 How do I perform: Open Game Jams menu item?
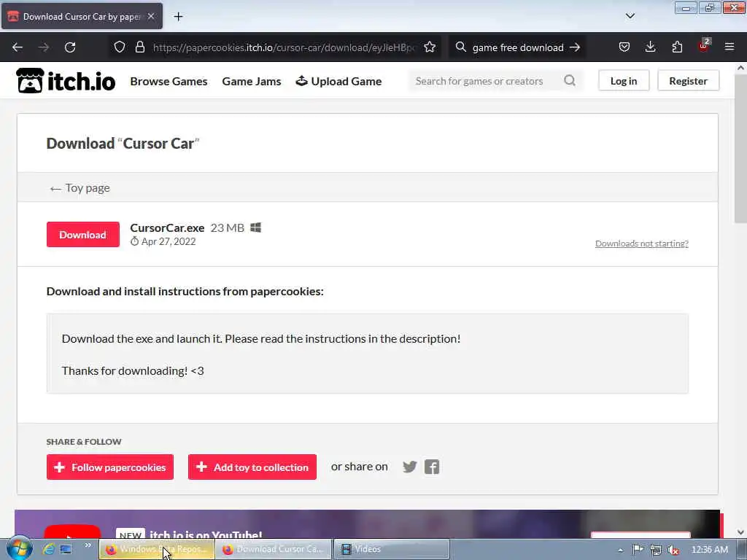coord(252,81)
